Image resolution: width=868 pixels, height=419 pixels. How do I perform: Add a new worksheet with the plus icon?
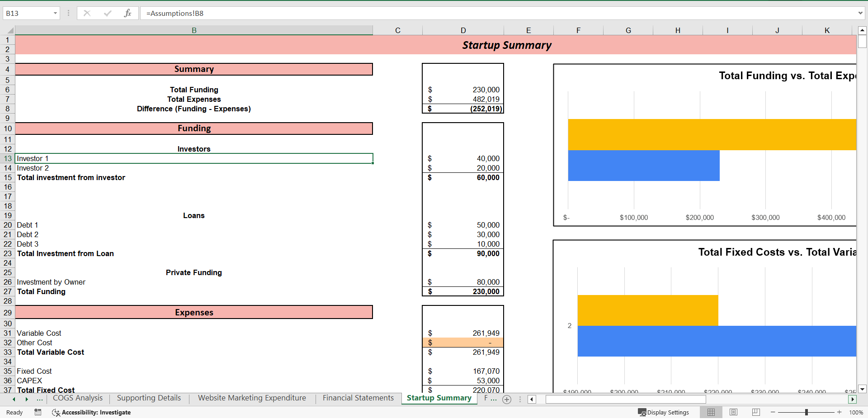pyautogui.click(x=507, y=400)
